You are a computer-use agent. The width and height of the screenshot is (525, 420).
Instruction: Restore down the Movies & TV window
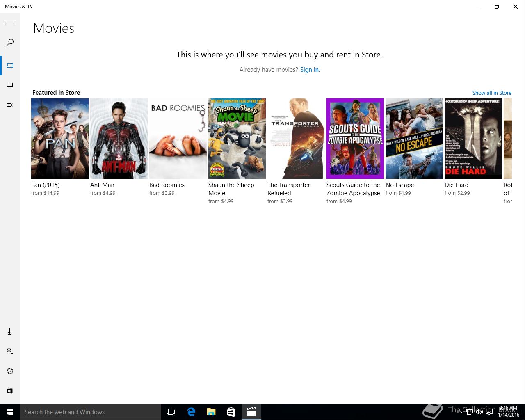(497, 7)
